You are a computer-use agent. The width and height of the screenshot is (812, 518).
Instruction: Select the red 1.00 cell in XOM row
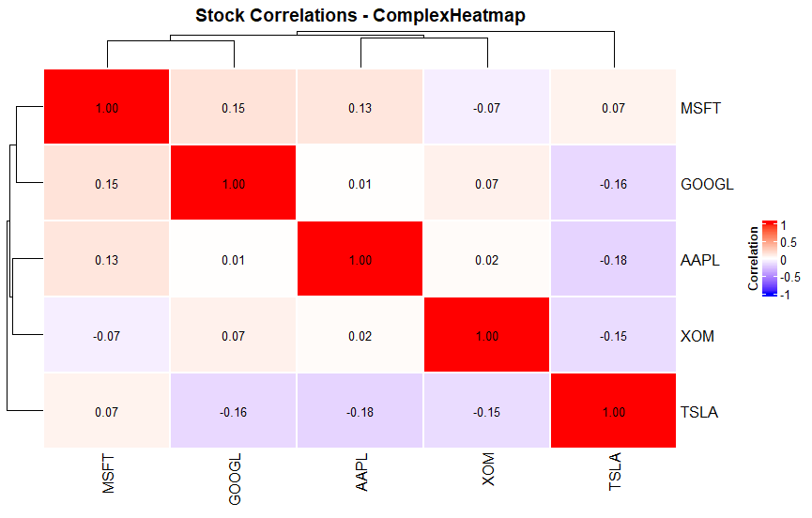(x=486, y=336)
